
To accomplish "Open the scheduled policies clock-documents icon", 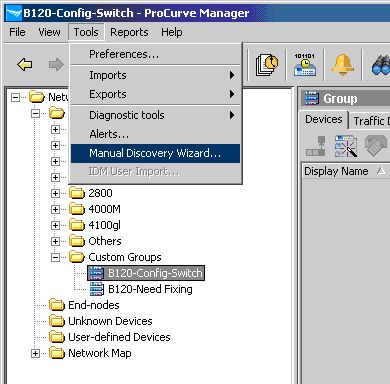I will click(267, 65).
